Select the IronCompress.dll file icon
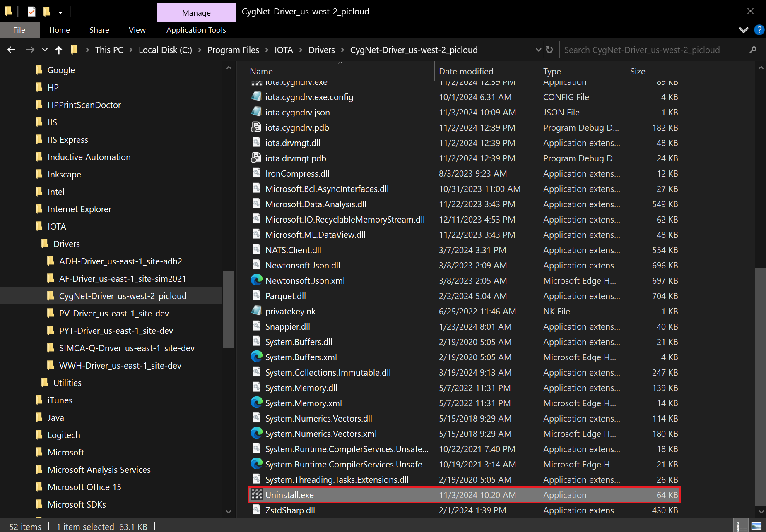Screen dimensions: 766x532 pos(256,173)
